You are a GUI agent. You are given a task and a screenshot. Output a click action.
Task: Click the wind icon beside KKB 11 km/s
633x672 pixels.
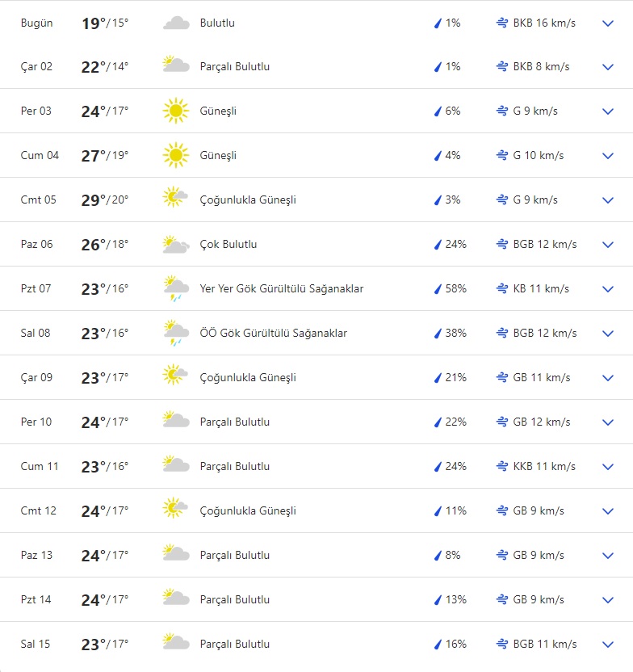(x=501, y=466)
